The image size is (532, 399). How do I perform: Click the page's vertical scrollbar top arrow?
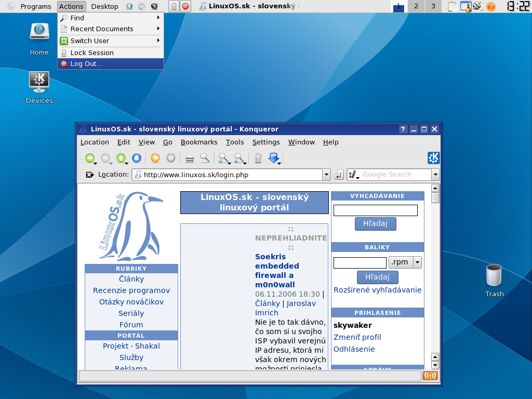tap(435, 188)
